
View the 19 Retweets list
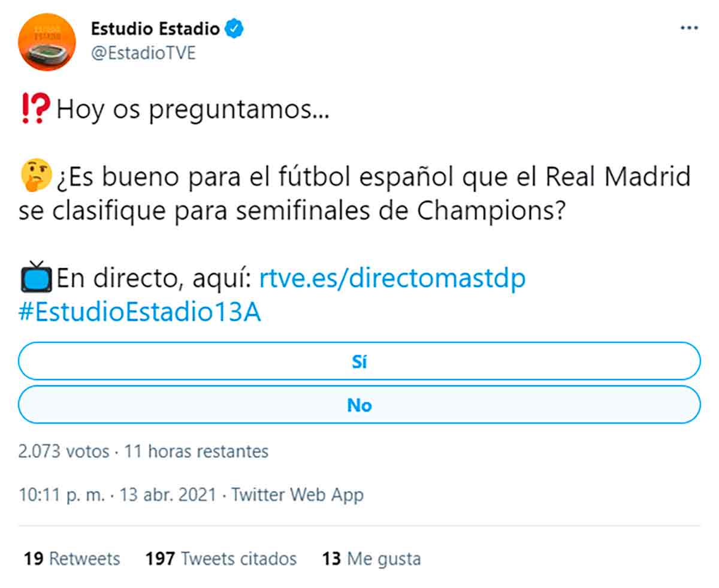tap(72, 559)
